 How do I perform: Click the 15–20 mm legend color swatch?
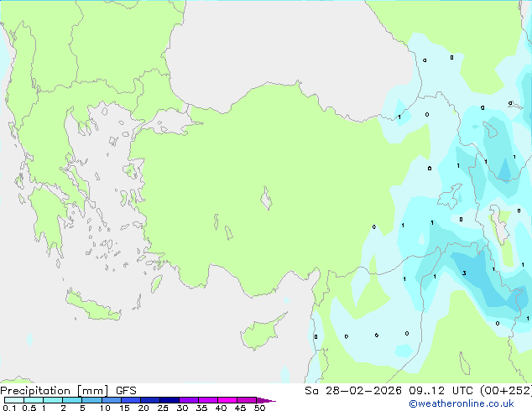[131, 400]
